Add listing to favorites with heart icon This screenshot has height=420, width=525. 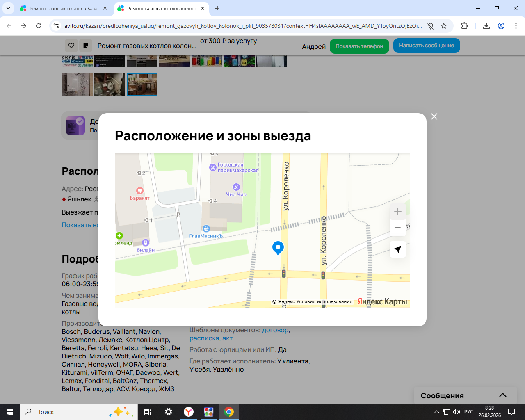coord(71,46)
